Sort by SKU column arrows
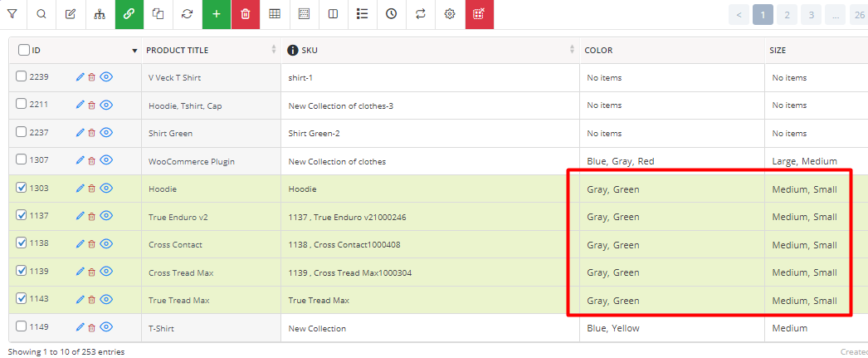Image resolution: width=868 pixels, height=358 pixels. [x=572, y=50]
